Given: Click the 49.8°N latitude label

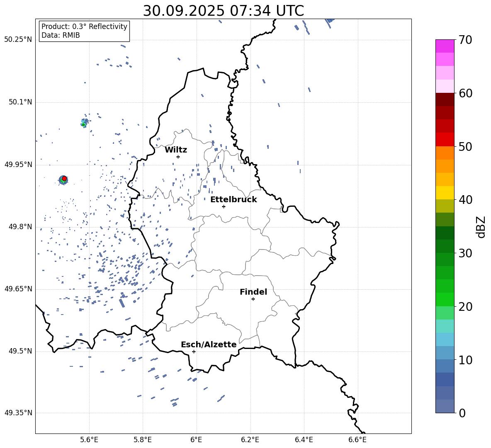Looking at the screenshot, I should pos(20,227).
